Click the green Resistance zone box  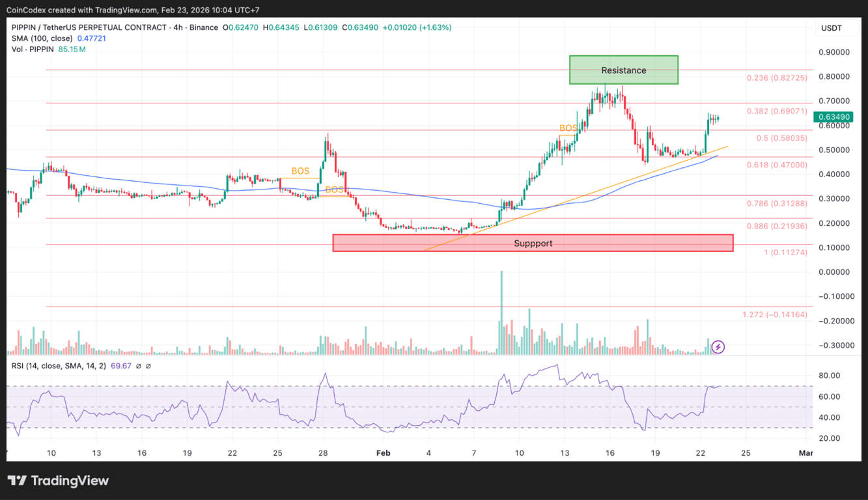623,70
